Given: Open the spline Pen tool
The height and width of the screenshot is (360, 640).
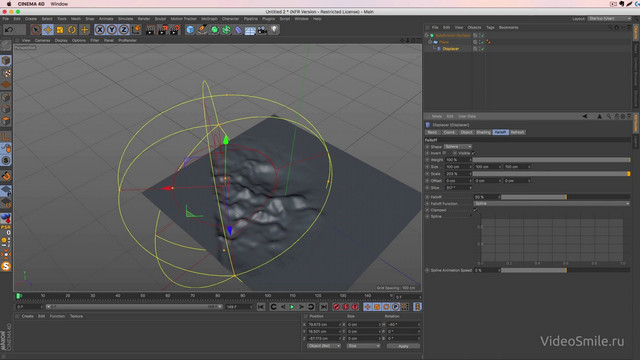Looking at the screenshot, I should pos(202,30).
